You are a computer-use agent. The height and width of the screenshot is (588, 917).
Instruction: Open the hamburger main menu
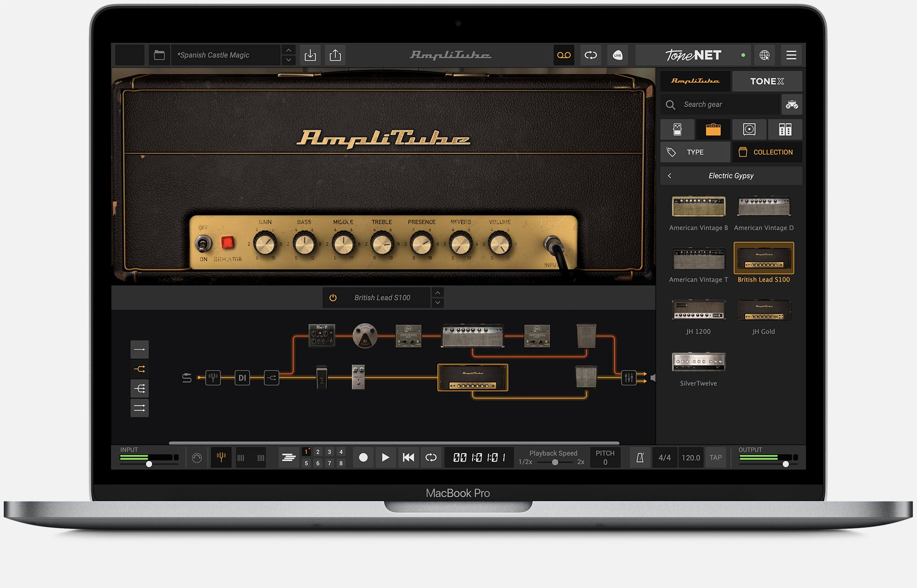click(791, 55)
